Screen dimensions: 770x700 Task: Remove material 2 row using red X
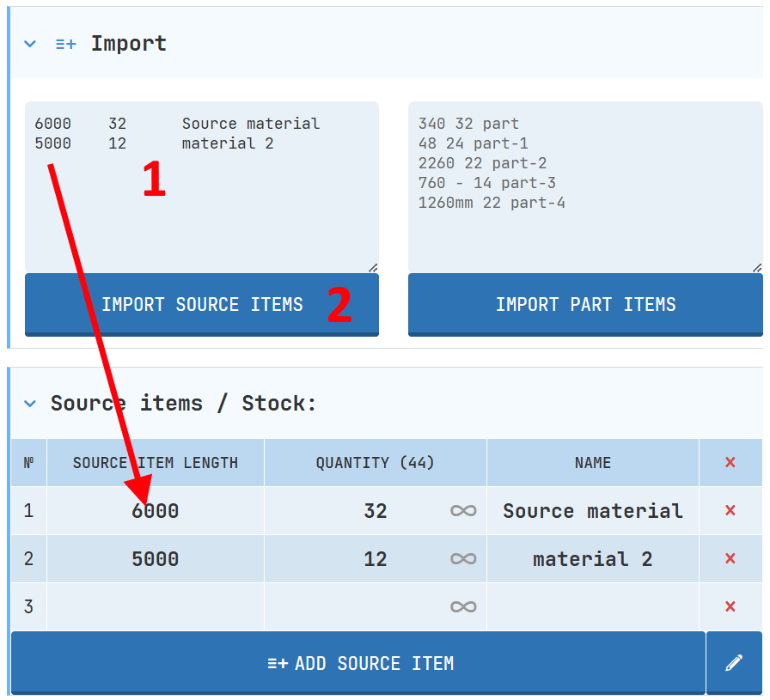pyautogui.click(x=730, y=559)
